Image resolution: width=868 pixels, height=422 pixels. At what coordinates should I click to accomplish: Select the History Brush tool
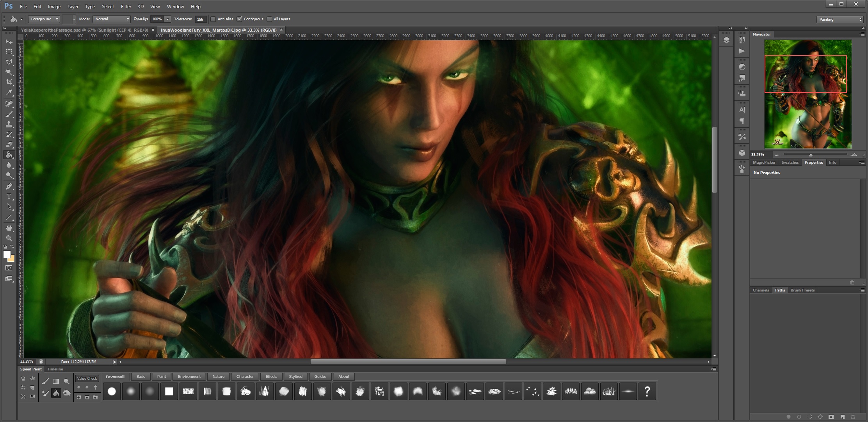click(x=9, y=134)
